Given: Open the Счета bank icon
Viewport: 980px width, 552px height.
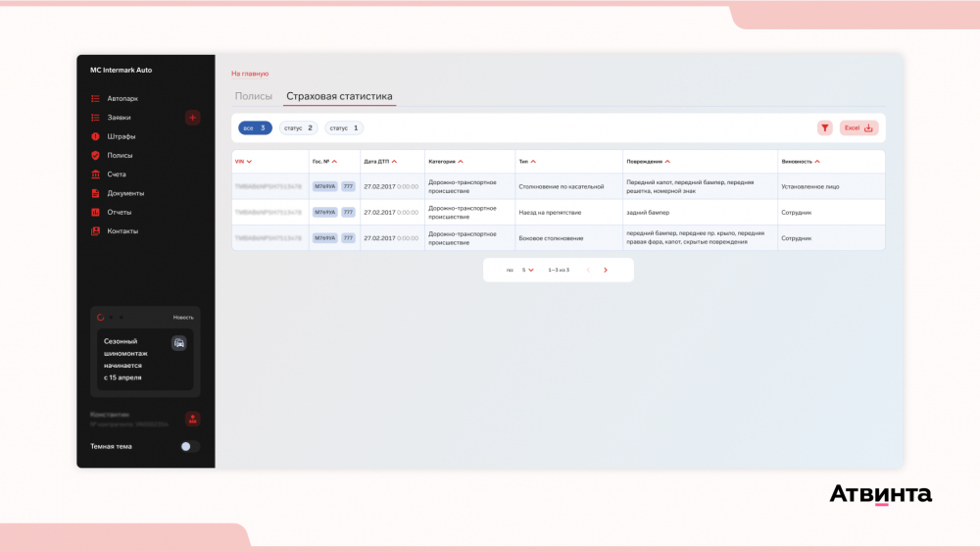Looking at the screenshot, I should (95, 175).
